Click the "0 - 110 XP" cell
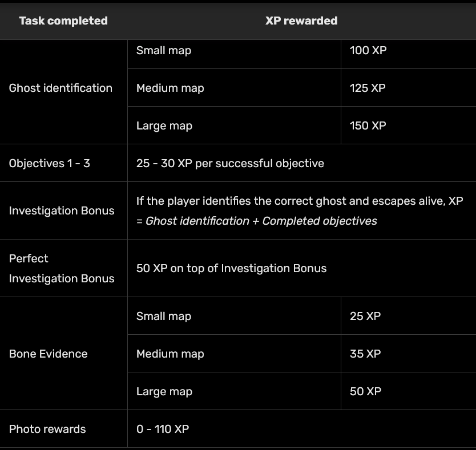 pos(163,429)
